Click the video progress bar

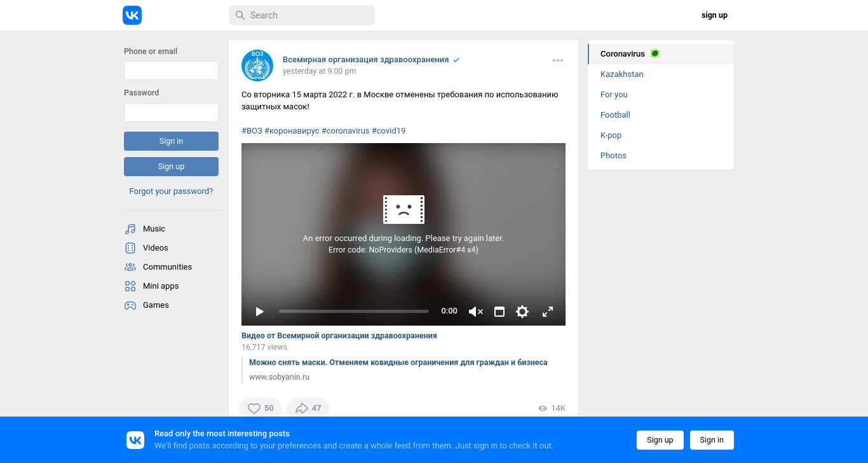click(354, 312)
